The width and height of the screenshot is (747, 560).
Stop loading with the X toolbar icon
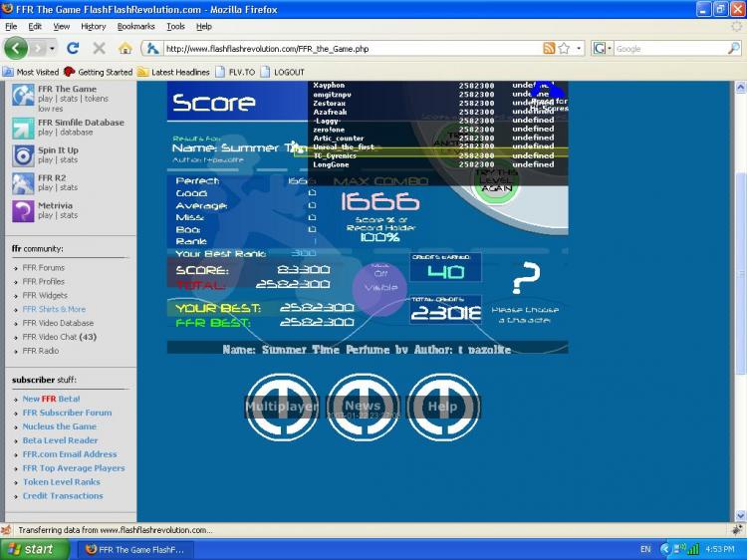tap(99, 48)
